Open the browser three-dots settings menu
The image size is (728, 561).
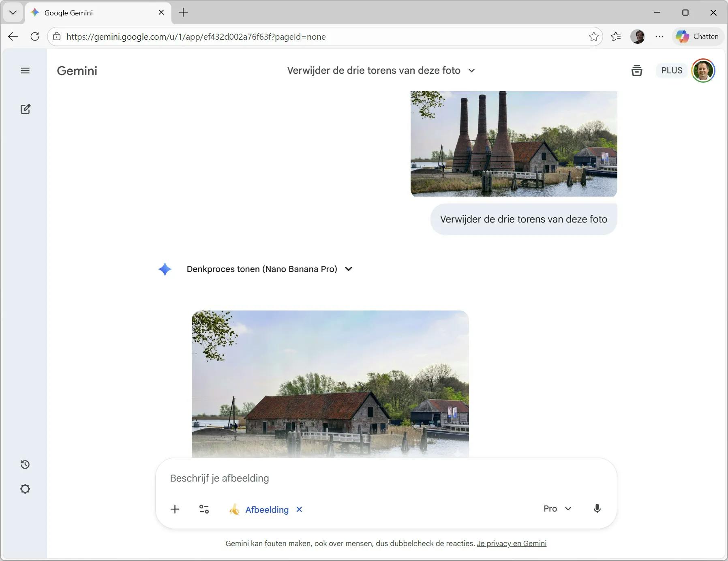point(659,36)
